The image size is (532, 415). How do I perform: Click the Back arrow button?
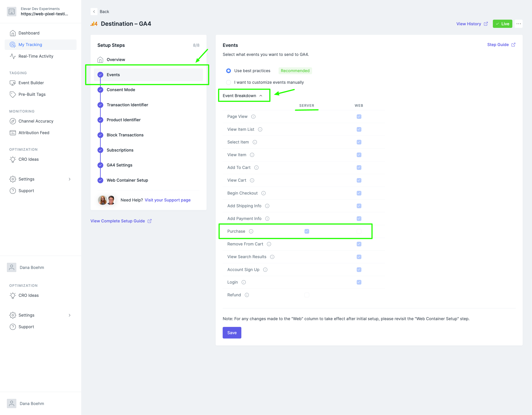94,11
